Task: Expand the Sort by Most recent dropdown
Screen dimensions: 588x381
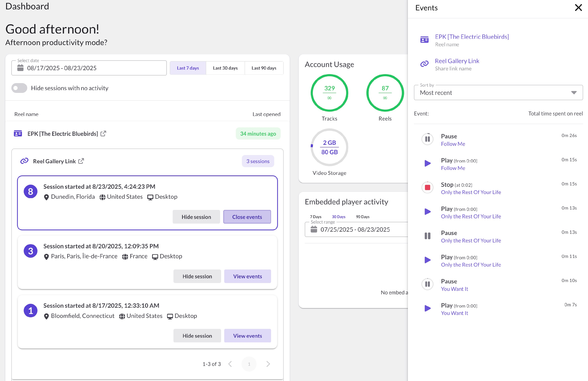Action: tap(498, 93)
